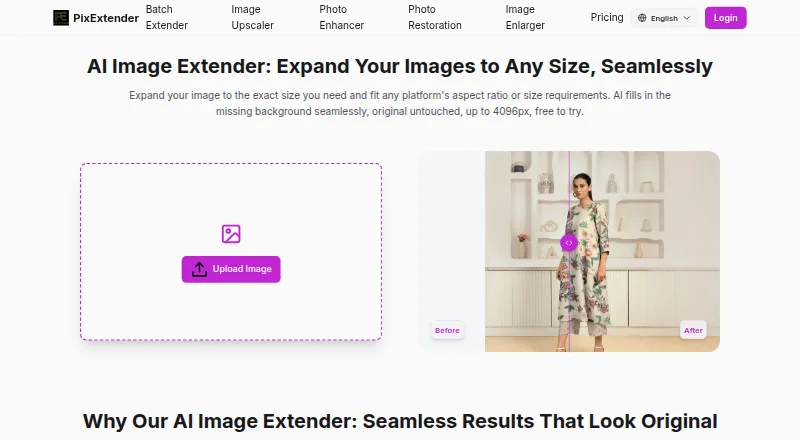Click the 'Expand your image to the exact size' description

pyautogui.click(x=399, y=103)
